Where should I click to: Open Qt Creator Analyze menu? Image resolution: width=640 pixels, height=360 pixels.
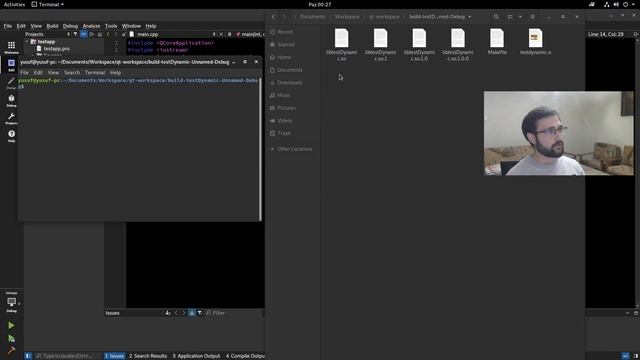tap(91, 26)
